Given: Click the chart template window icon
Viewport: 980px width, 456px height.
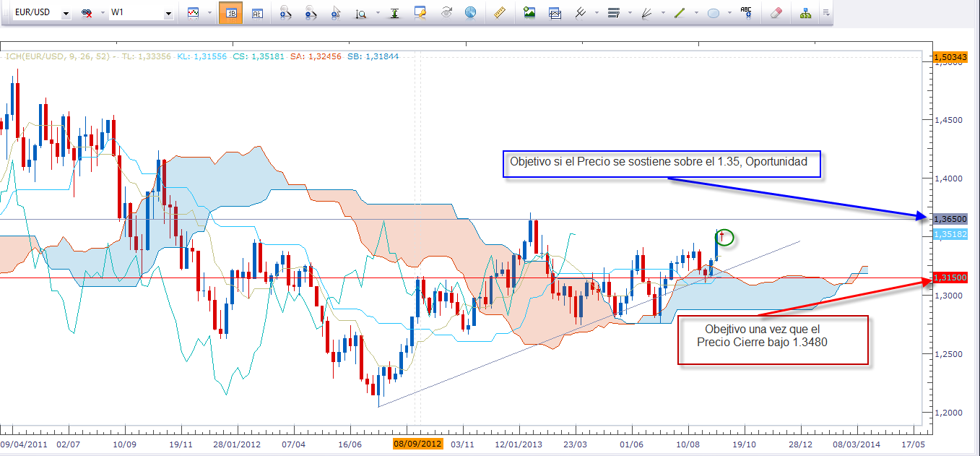Looking at the screenshot, I should pos(555,13).
